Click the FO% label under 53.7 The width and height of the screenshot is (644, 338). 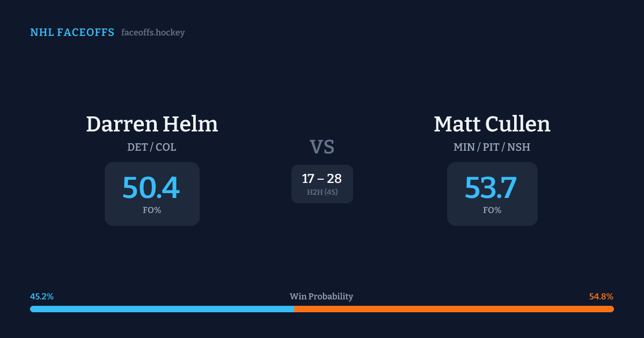492,210
